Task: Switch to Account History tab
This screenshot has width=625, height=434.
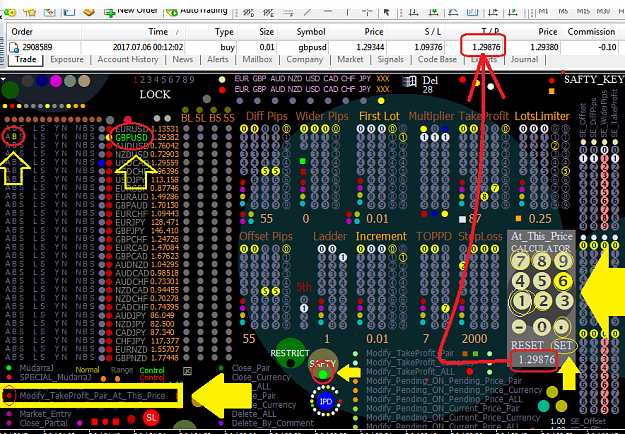Action: point(128,59)
